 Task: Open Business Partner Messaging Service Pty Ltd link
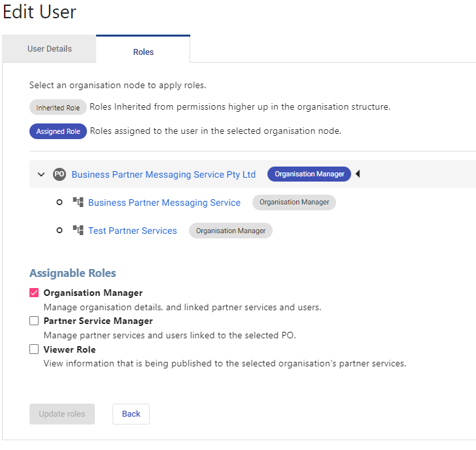(x=163, y=174)
